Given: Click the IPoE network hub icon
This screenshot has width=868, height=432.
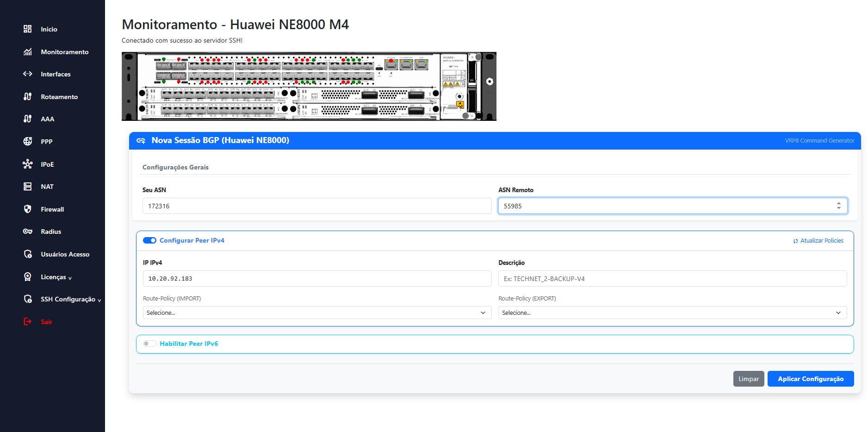Looking at the screenshot, I should (x=28, y=164).
